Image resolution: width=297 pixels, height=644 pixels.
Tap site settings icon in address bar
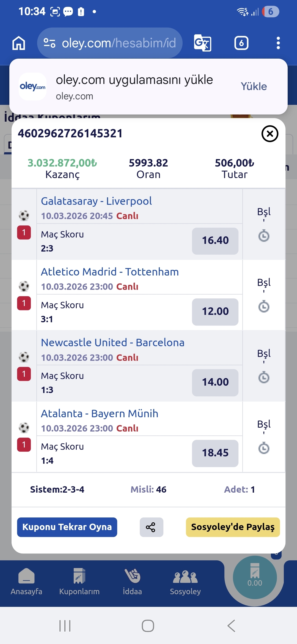click(x=50, y=43)
